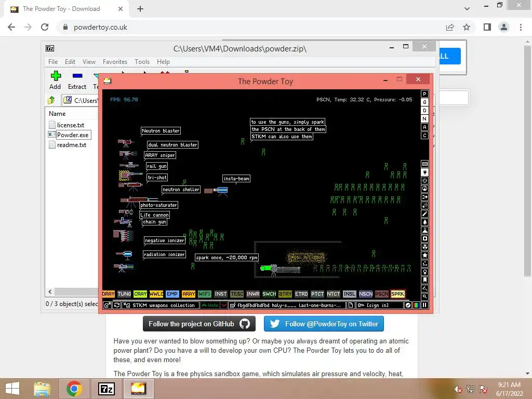The height and width of the screenshot is (399, 532).
Task: Open simulation options checkmark icon
Action: [x=408, y=305]
